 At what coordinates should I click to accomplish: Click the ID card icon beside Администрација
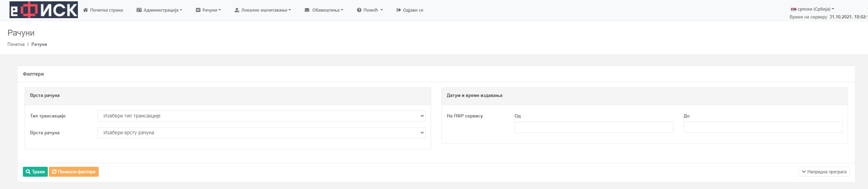[139, 10]
